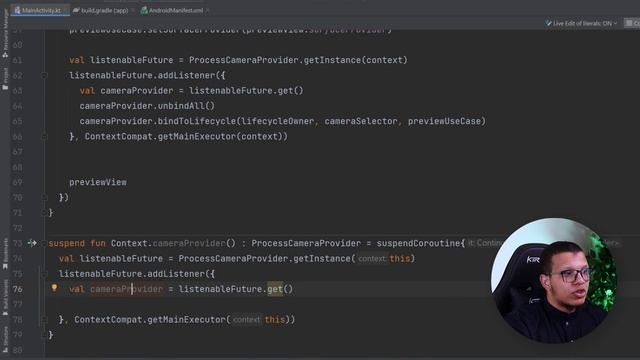Open the Project tool window
This screenshot has height=360, width=640.
[5, 78]
